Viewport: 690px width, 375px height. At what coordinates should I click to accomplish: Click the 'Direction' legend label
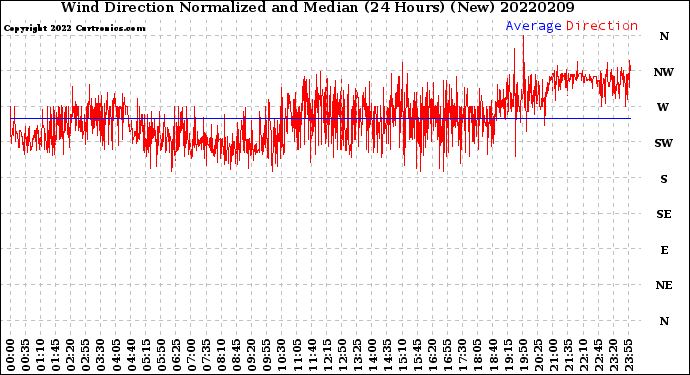pos(602,26)
